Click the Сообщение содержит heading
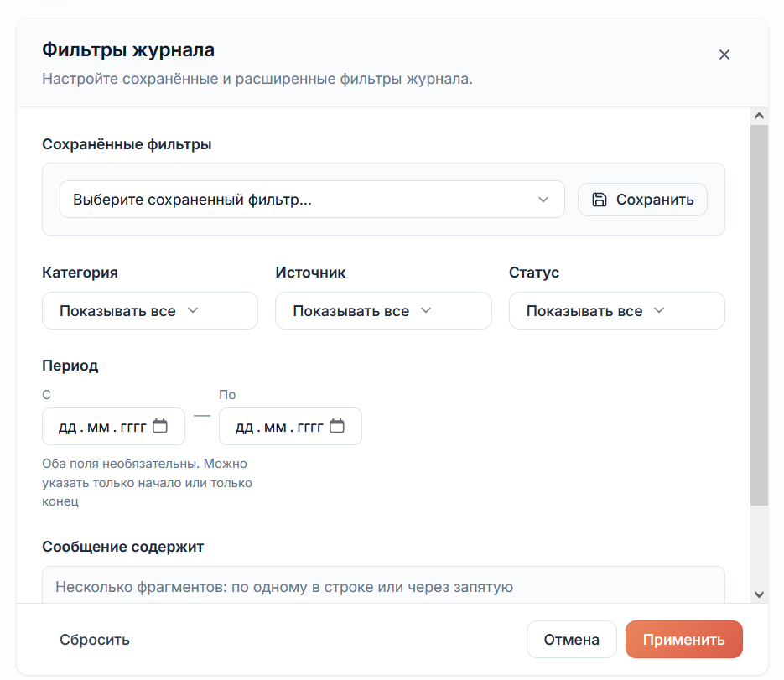Screen dimensions: 784x680 (x=123, y=547)
